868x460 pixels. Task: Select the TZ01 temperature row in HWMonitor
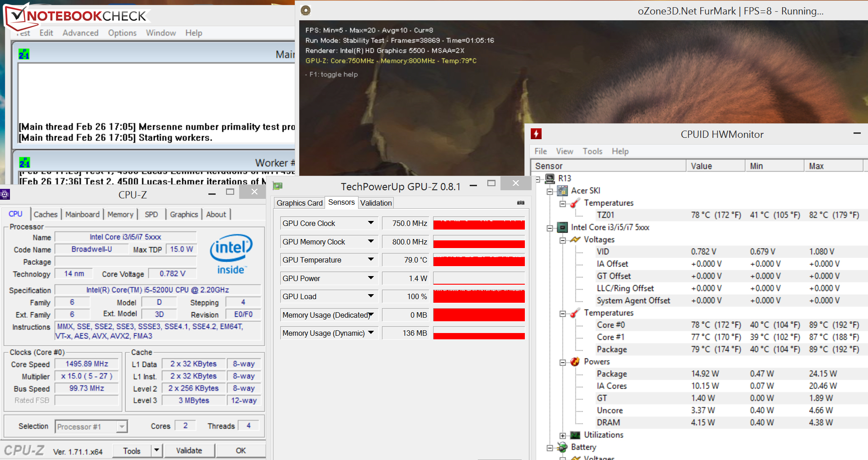[x=728, y=215]
